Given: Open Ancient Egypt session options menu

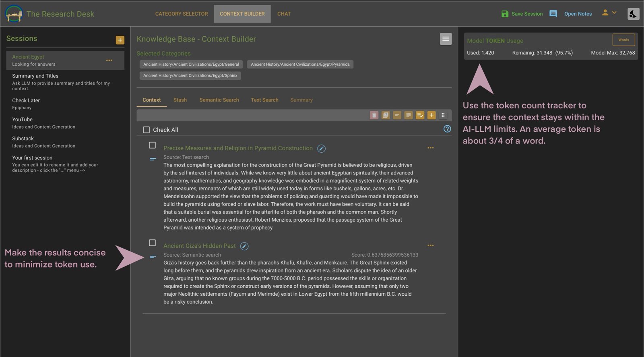Looking at the screenshot, I should pyautogui.click(x=109, y=60).
